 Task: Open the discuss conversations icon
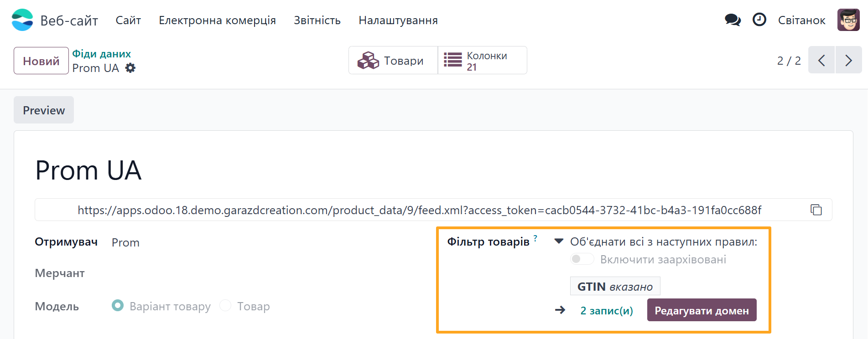pyautogui.click(x=733, y=20)
